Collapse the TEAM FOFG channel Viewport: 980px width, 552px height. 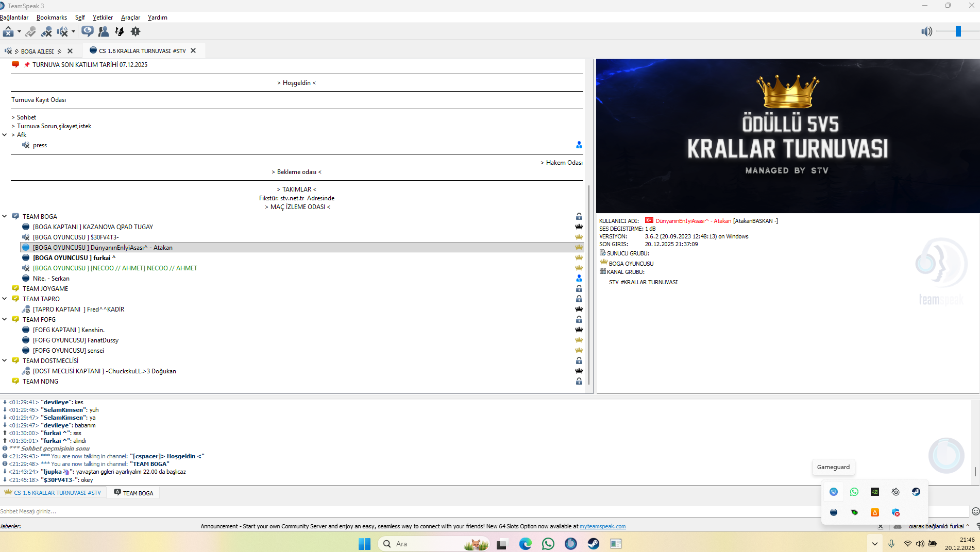click(5, 319)
